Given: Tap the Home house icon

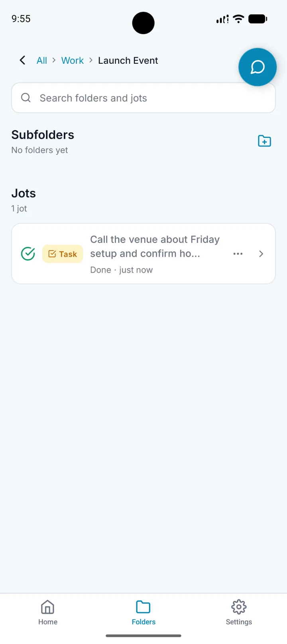Looking at the screenshot, I should pos(48,607).
